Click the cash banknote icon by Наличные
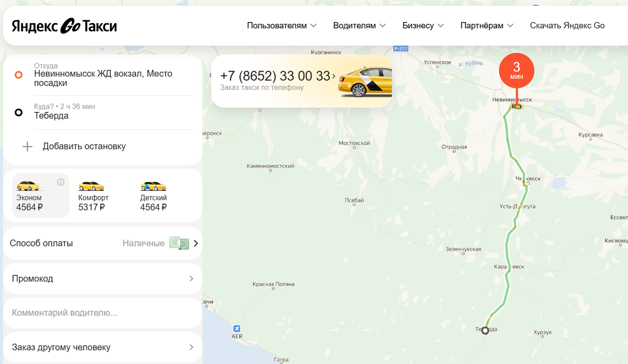The width and height of the screenshot is (628, 364). [x=179, y=243]
